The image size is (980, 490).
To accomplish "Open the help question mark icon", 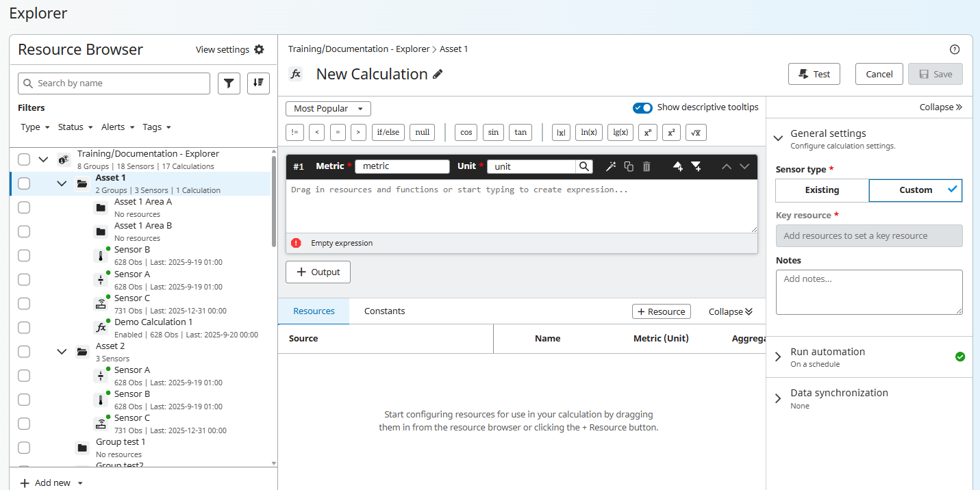I will click(x=955, y=49).
